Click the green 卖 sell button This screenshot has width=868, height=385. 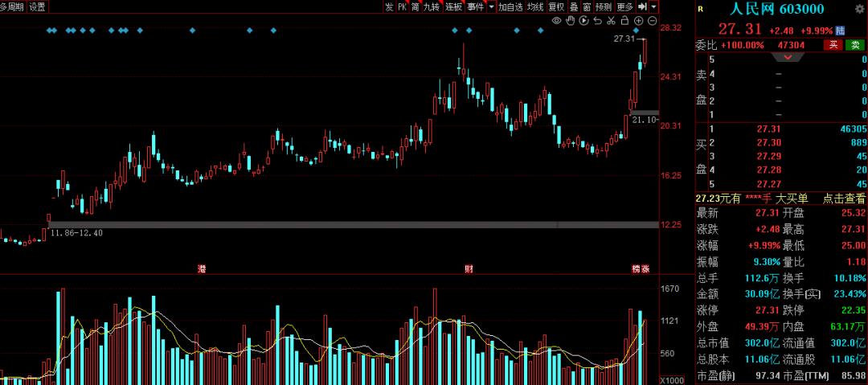pyautogui.click(x=854, y=45)
